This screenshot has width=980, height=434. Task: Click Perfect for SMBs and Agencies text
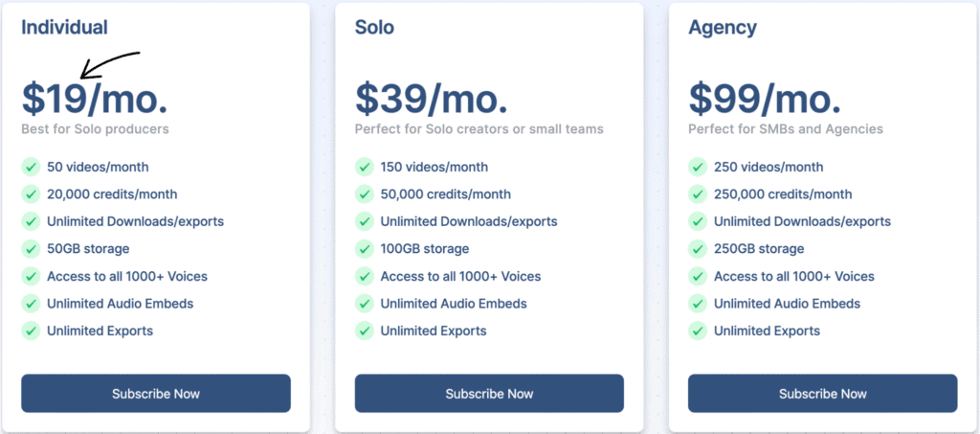[x=786, y=129]
